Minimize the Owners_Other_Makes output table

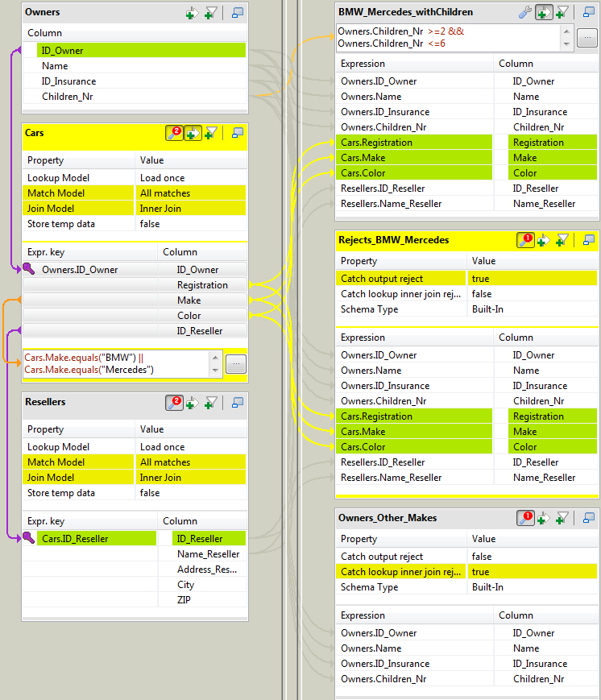[x=589, y=518]
